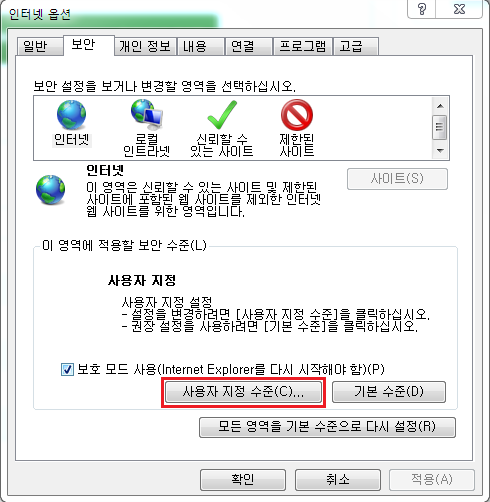
Task: Open the 내용 tab
Action: [x=200, y=46]
